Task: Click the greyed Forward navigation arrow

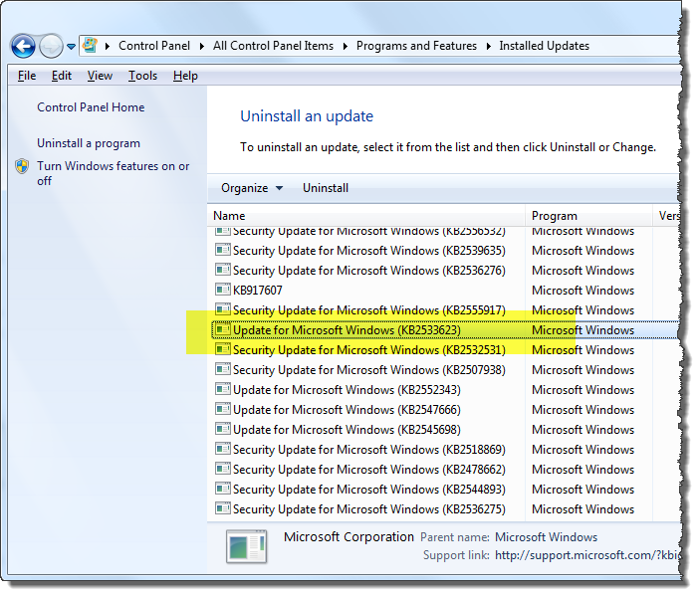Action: (x=51, y=46)
